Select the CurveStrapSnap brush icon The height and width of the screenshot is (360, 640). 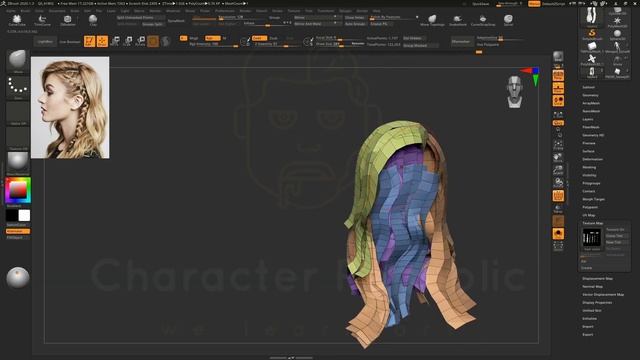(x=483, y=20)
